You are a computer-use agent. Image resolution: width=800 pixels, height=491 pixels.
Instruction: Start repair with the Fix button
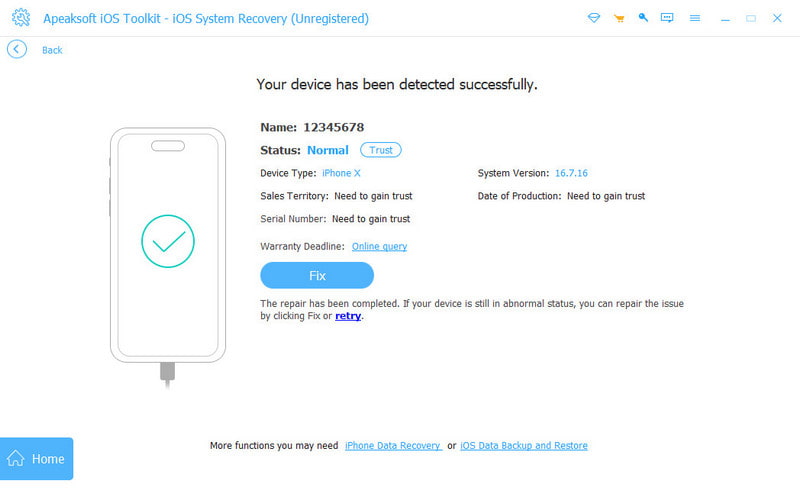(317, 276)
